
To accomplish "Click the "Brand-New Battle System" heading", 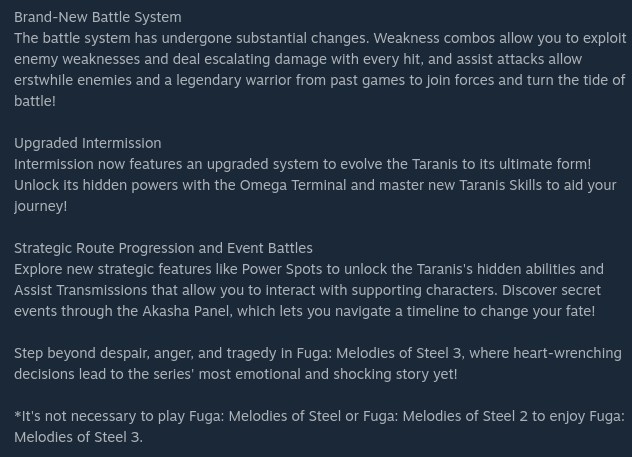I will (98, 17).
